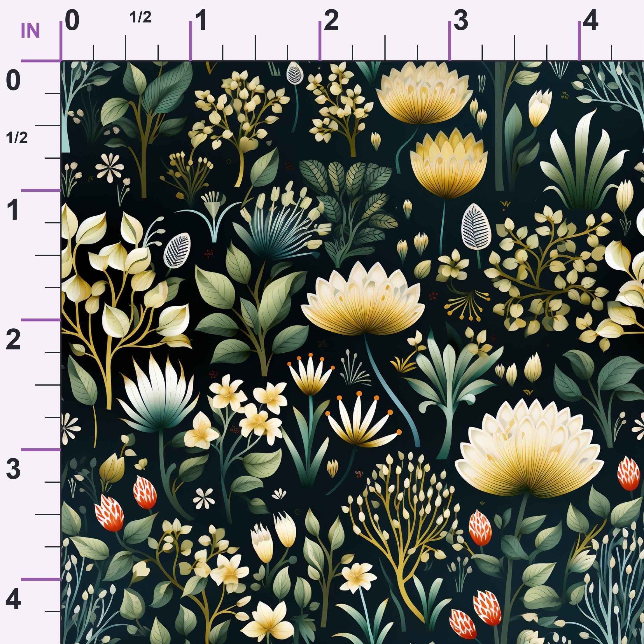Click the "3" label on the horizontal ruler
This screenshot has width=644, height=644.
(461, 20)
